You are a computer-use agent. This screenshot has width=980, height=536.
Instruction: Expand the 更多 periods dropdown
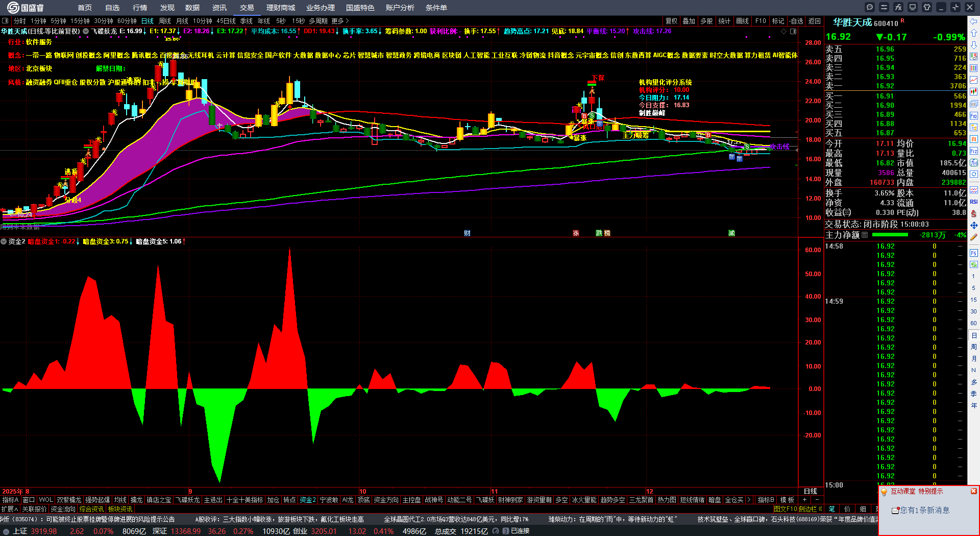click(340, 21)
